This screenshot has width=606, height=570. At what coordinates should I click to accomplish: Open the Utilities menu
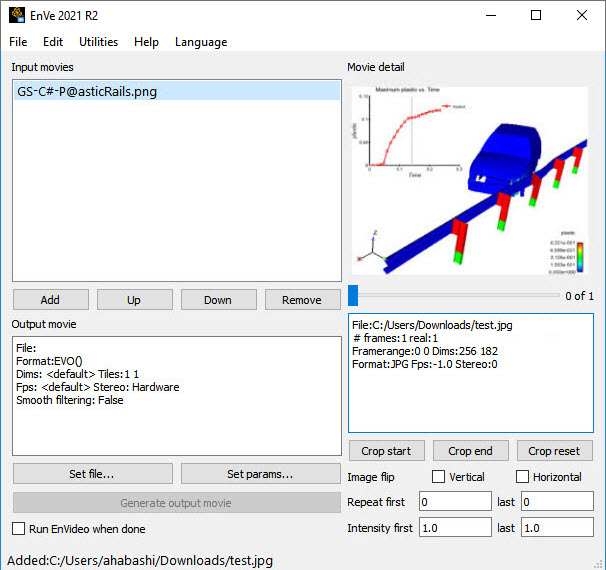tap(99, 42)
